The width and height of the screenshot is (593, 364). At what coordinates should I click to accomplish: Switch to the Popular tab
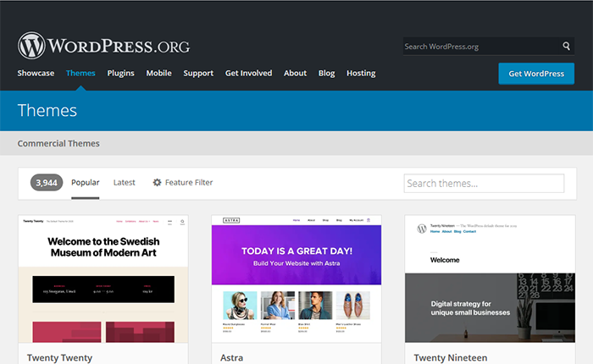85,183
